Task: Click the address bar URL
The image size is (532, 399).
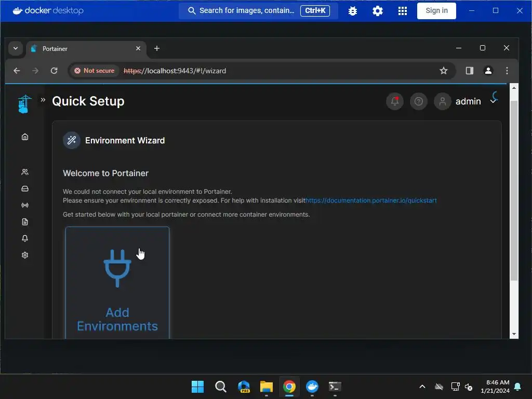Action: tap(175, 71)
